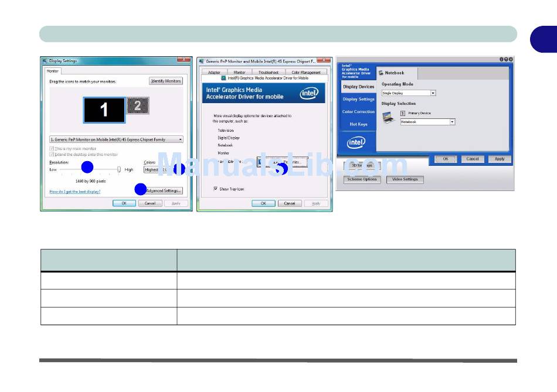Image resolution: width=557 pixels, height=392 pixels.
Task: Open the 3D Settings button
Action: pyautogui.click(x=362, y=165)
